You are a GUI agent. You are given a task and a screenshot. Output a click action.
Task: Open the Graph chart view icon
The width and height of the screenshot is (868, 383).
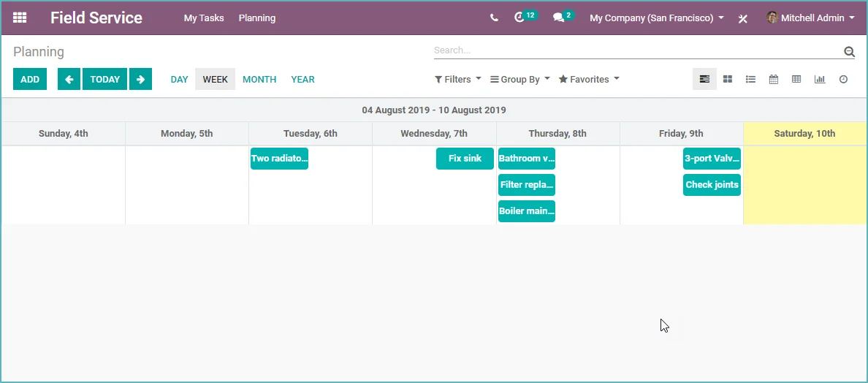pyautogui.click(x=820, y=79)
